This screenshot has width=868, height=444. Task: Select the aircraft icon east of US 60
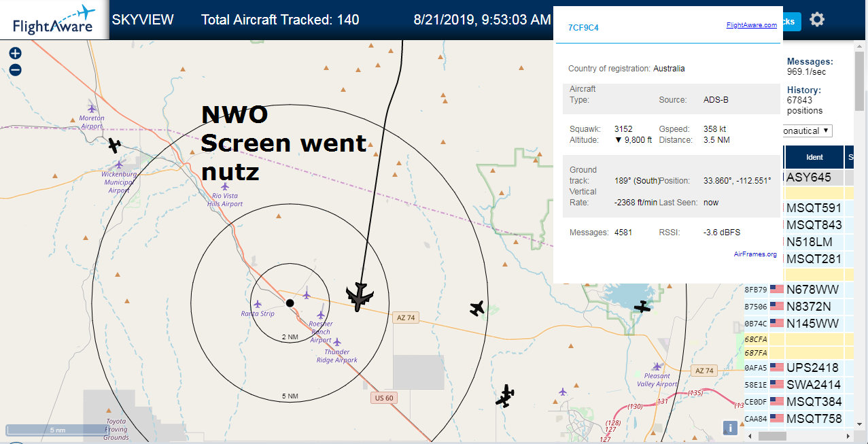coord(504,396)
